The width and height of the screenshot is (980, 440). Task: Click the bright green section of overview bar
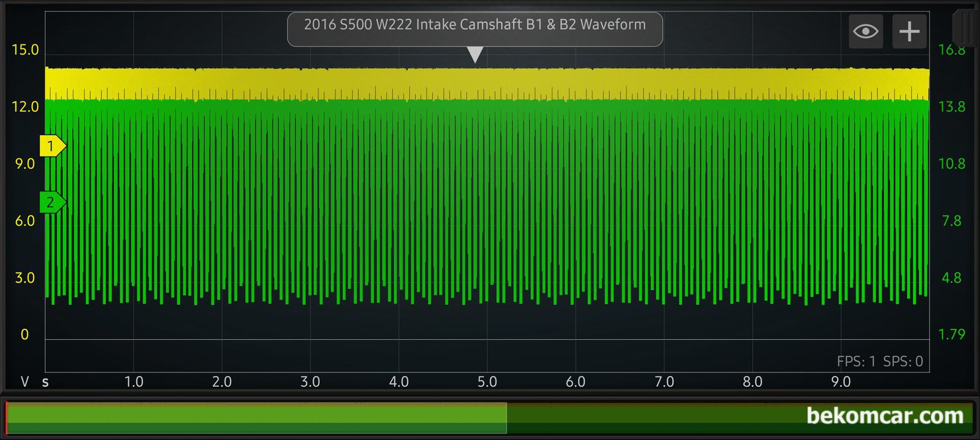point(256,417)
